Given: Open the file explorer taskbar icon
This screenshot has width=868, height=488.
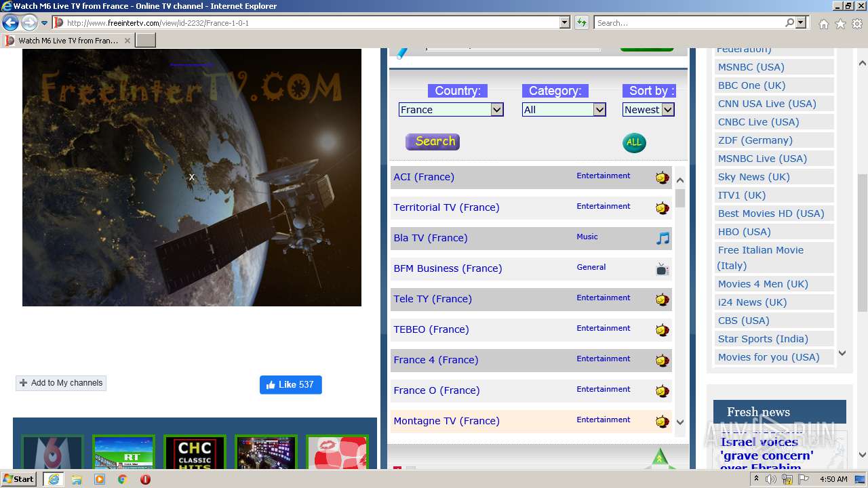Looking at the screenshot, I should click(x=77, y=479).
